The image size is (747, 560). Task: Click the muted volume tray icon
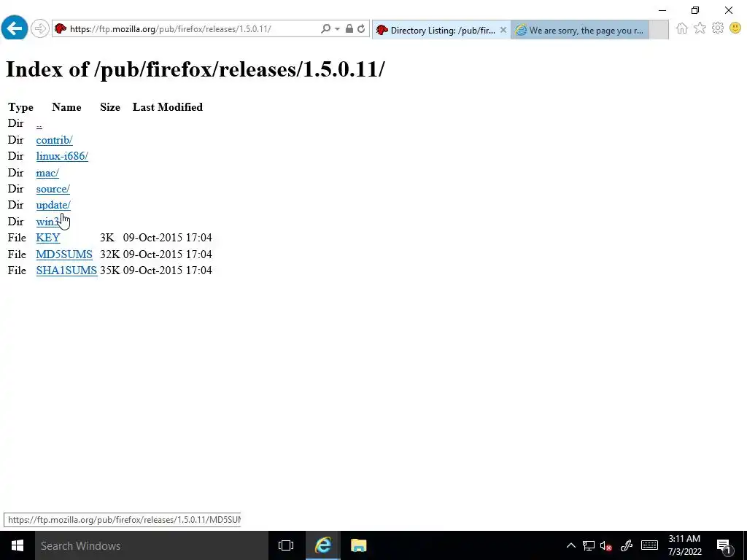[606, 545]
